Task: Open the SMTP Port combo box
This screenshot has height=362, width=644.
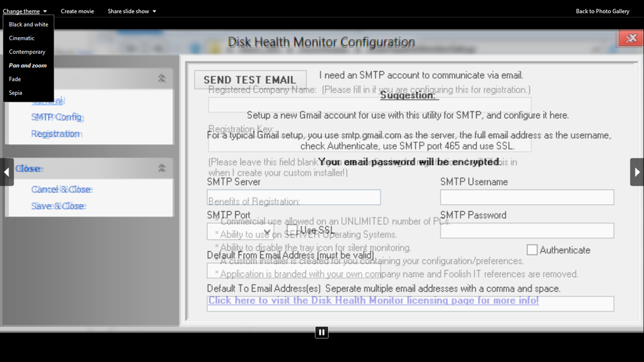Action: click(x=240, y=231)
